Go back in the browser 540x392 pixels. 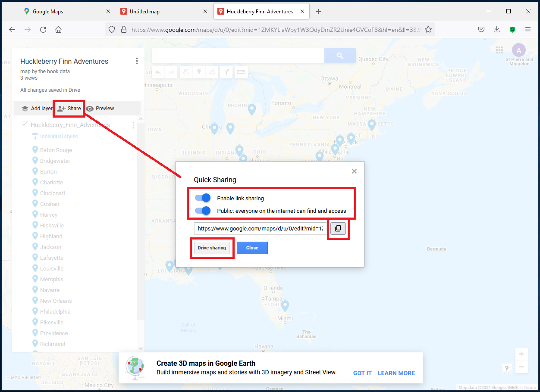[12, 30]
